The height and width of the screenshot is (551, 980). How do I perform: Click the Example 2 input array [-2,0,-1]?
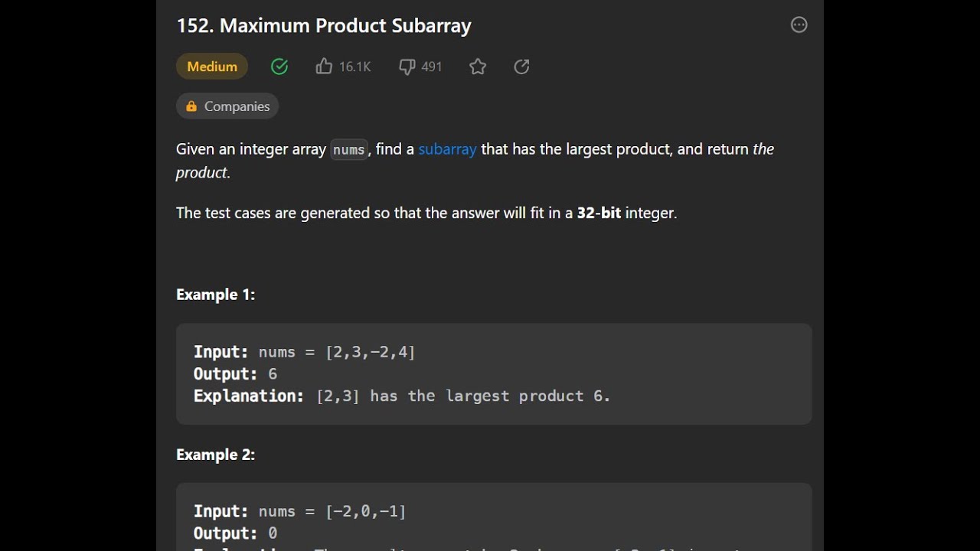[366, 511]
